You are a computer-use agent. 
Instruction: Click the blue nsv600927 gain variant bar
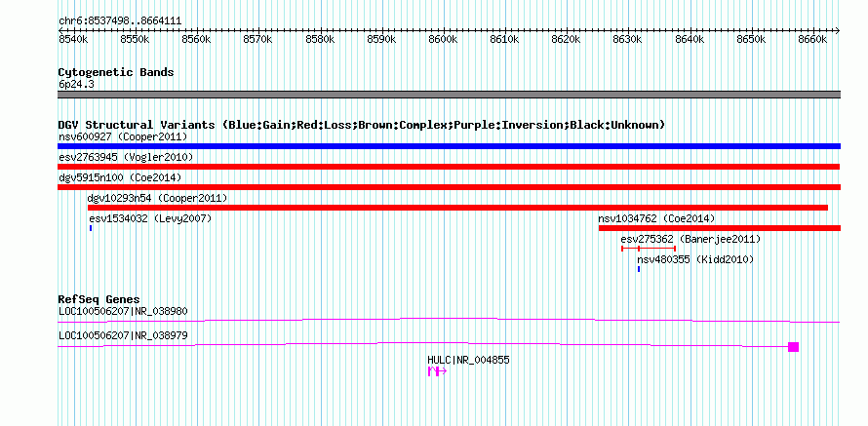pos(449,146)
